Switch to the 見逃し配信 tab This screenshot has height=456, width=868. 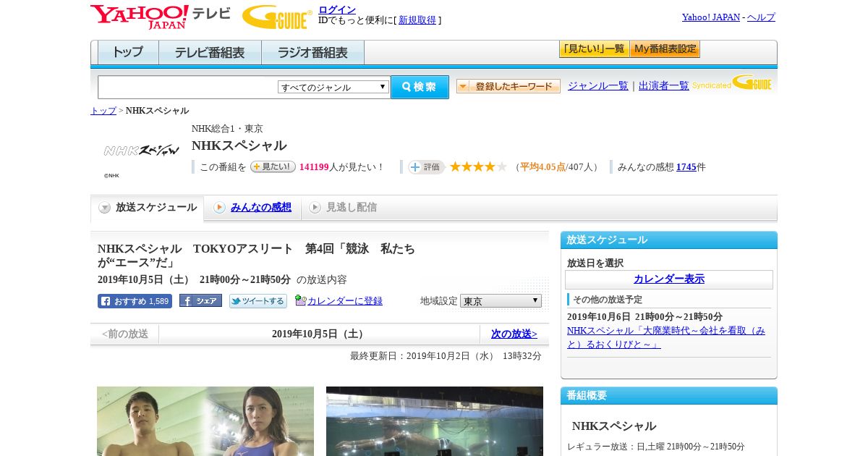pos(344,208)
